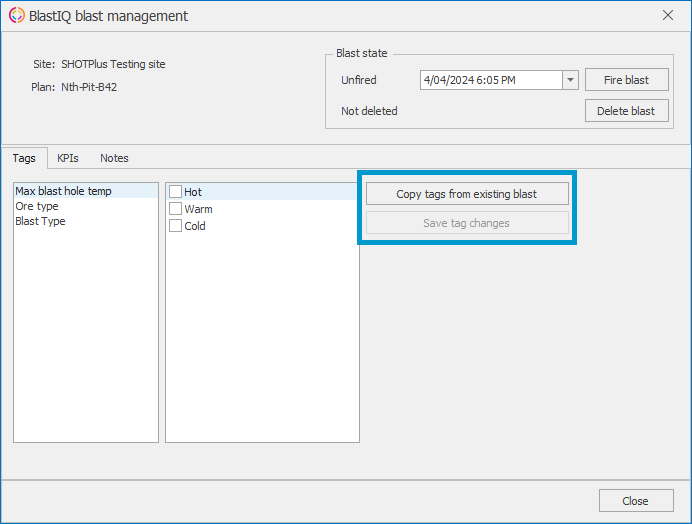This screenshot has width=692, height=524.
Task: Click the Save tag changes button
Action: pos(467,223)
